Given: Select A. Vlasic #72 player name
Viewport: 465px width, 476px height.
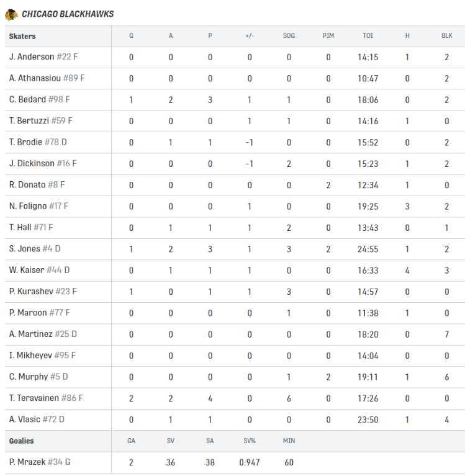Looking at the screenshot, I should [37, 420].
